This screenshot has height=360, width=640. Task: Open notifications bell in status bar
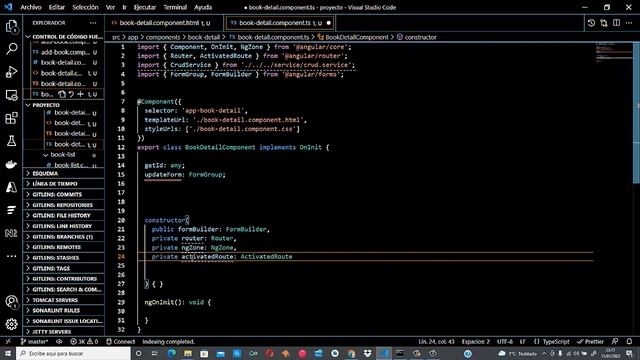coord(629,342)
